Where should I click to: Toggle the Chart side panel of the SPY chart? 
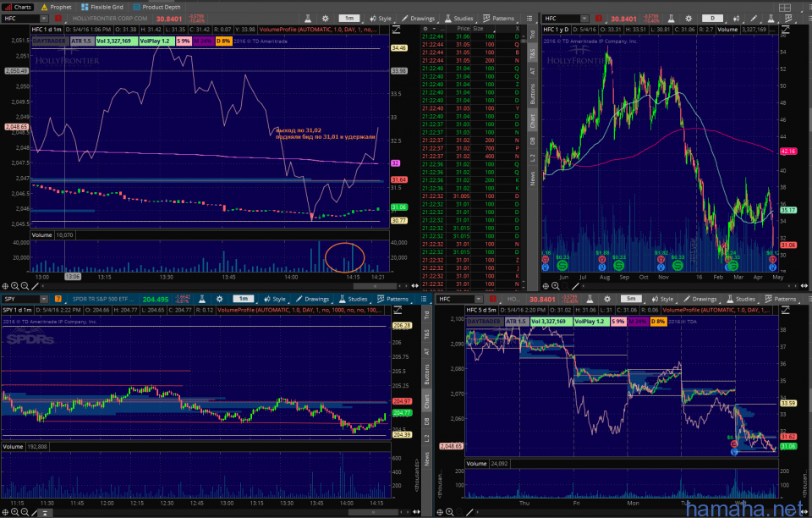(426, 401)
